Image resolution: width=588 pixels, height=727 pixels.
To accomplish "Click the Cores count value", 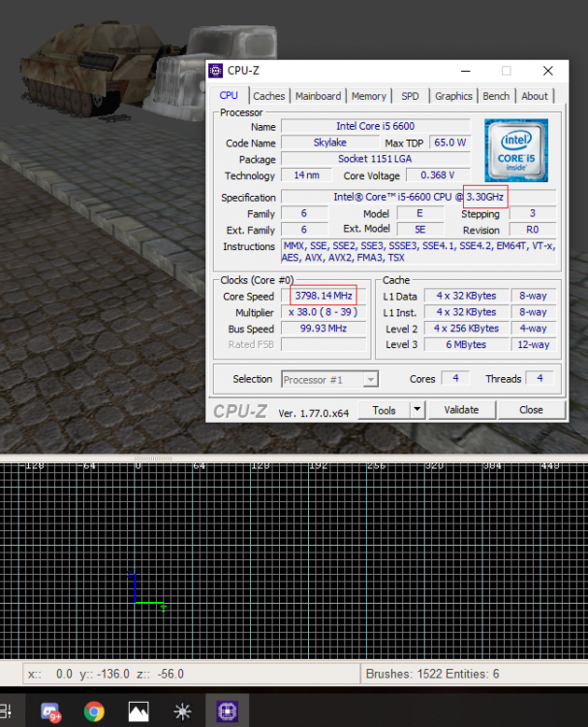I will (x=455, y=378).
